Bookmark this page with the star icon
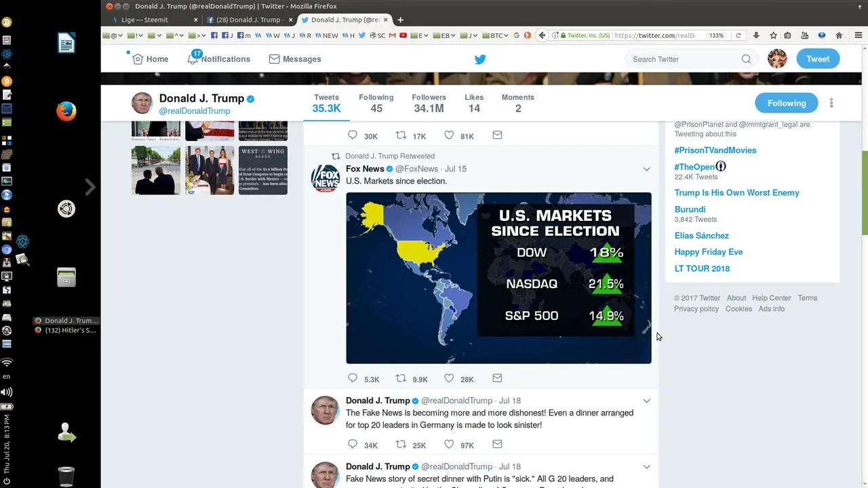Screen dimensions: 868x488 point(773,35)
